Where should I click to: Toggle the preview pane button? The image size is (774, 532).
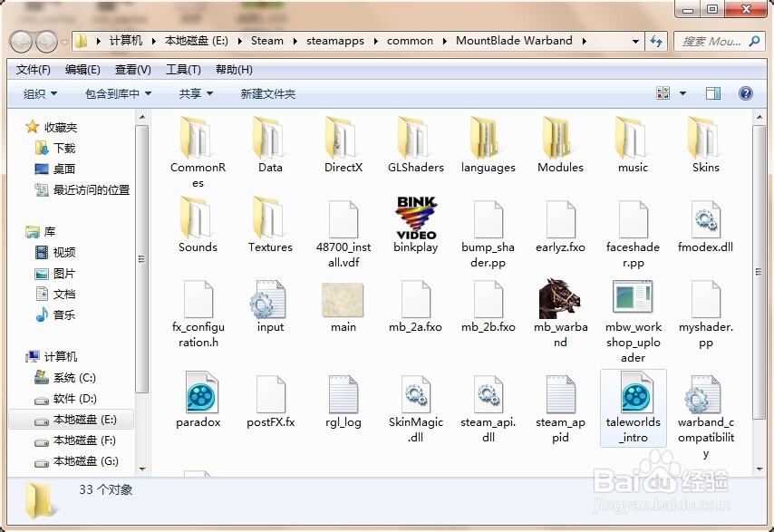pos(712,93)
